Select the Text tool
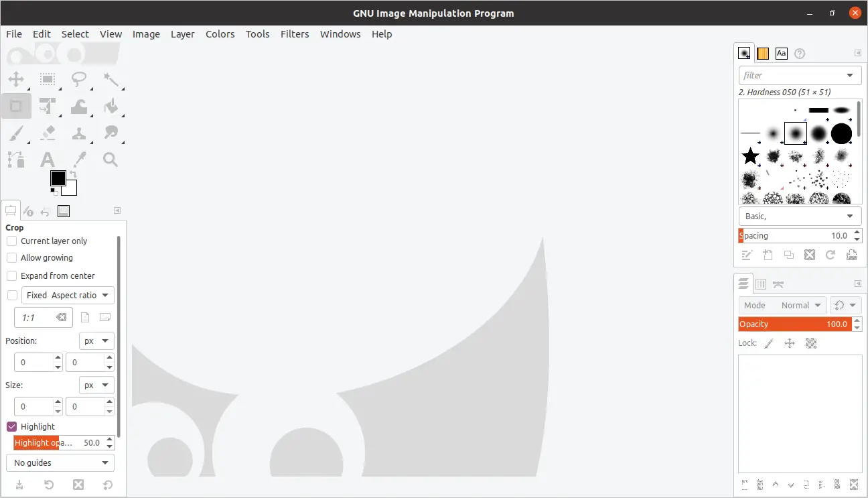This screenshot has width=868, height=498. click(x=48, y=160)
